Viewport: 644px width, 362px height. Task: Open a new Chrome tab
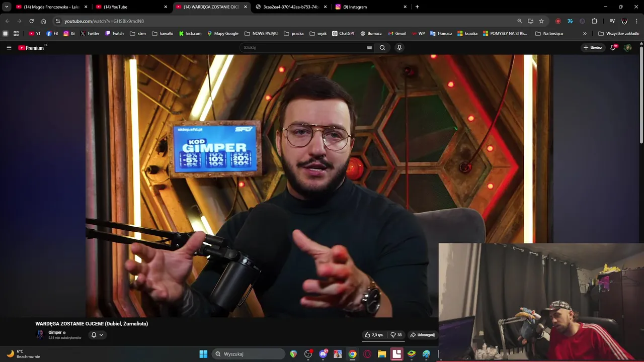(417, 7)
